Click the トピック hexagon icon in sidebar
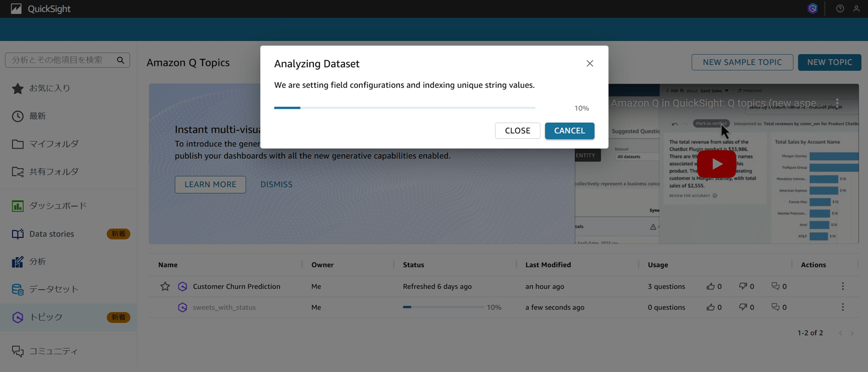Image resolution: width=868 pixels, height=372 pixels. point(18,317)
